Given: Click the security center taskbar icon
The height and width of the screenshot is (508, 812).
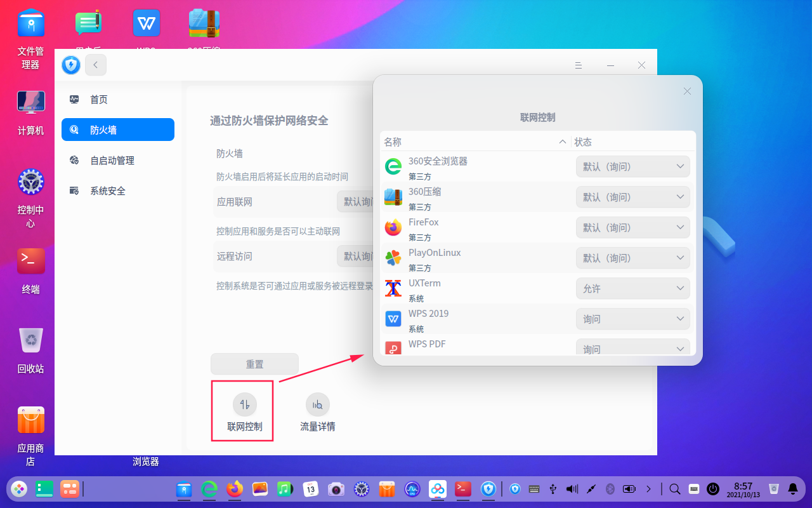Looking at the screenshot, I should (x=488, y=489).
